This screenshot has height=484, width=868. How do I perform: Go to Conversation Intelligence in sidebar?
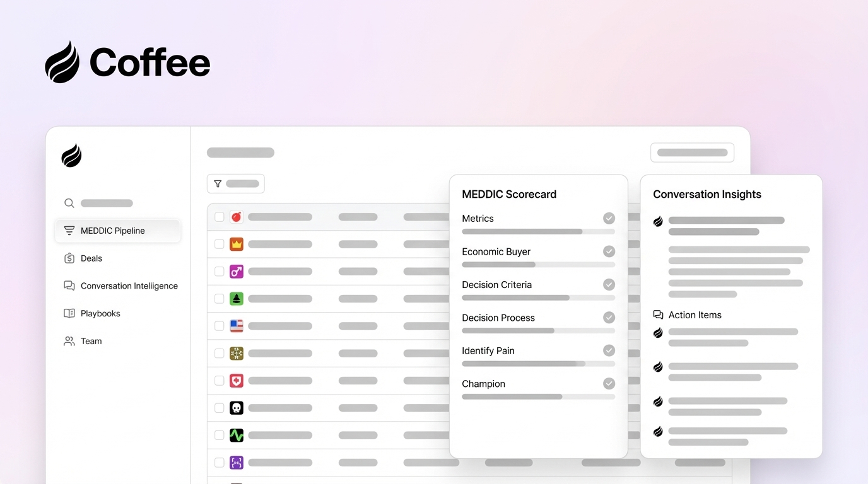point(129,286)
